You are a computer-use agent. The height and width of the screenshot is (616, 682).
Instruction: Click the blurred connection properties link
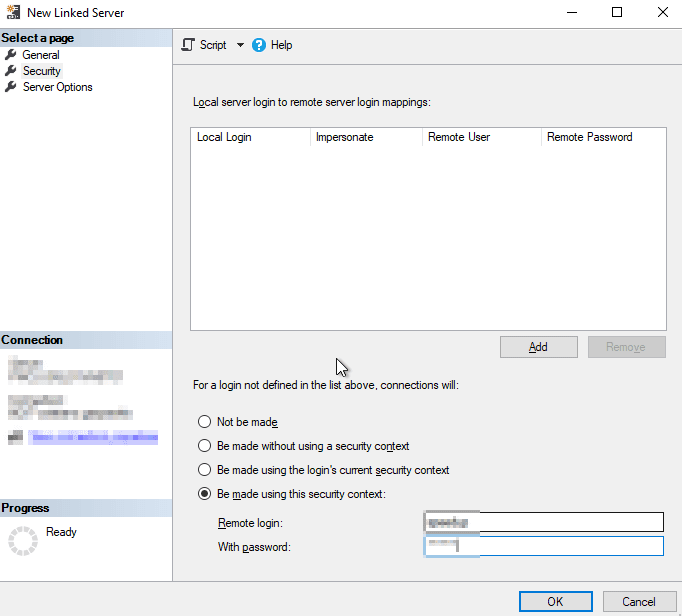click(93, 437)
